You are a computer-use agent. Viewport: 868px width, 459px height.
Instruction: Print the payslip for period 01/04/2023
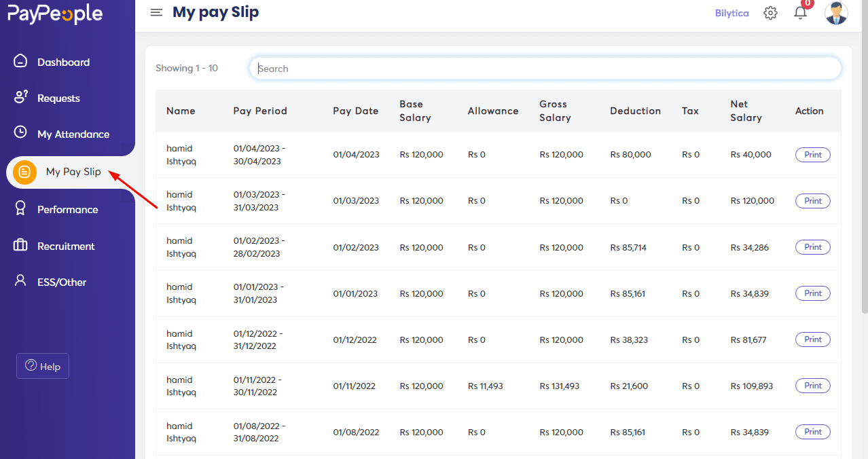[812, 154]
